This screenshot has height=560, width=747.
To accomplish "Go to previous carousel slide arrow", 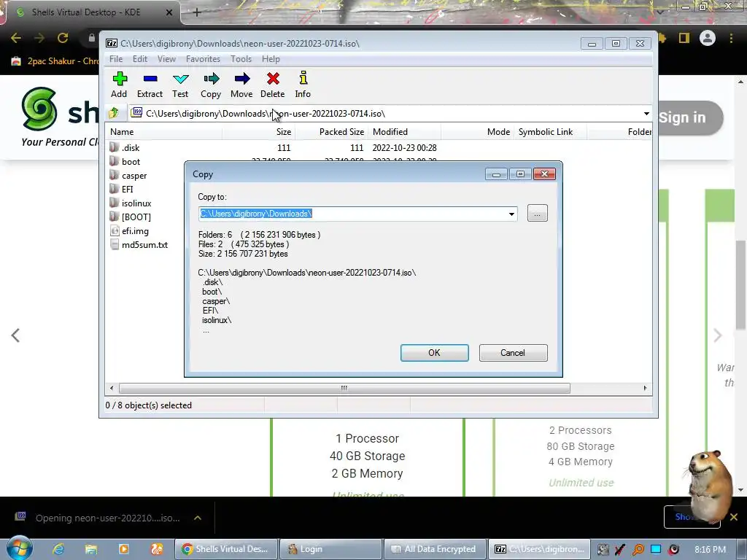I will (x=15, y=335).
